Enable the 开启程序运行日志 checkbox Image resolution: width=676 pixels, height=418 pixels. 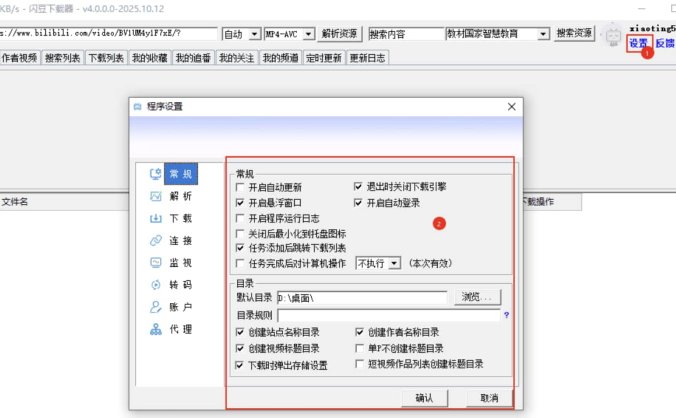tap(240, 218)
